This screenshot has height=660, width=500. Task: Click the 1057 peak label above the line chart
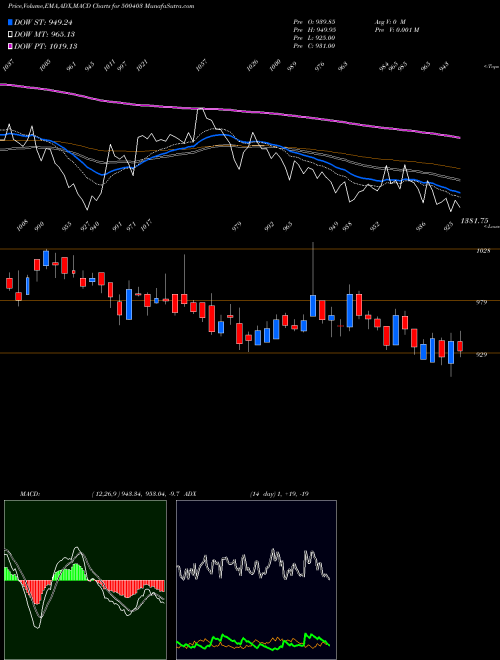pyautogui.click(x=202, y=66)
